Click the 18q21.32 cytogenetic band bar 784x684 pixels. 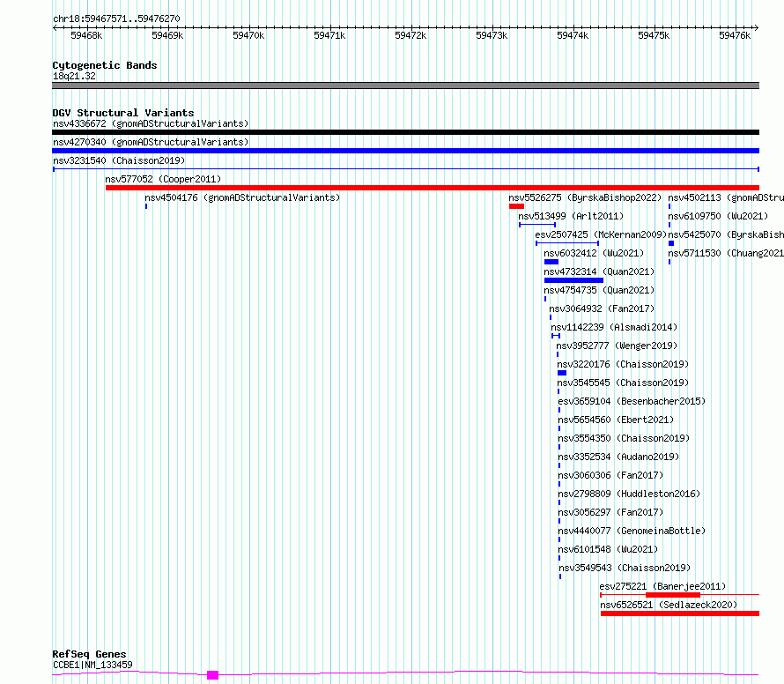coord(405,85)
